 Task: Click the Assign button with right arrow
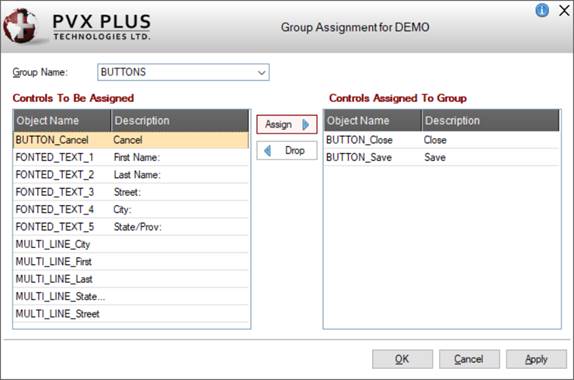click(287, 124)
